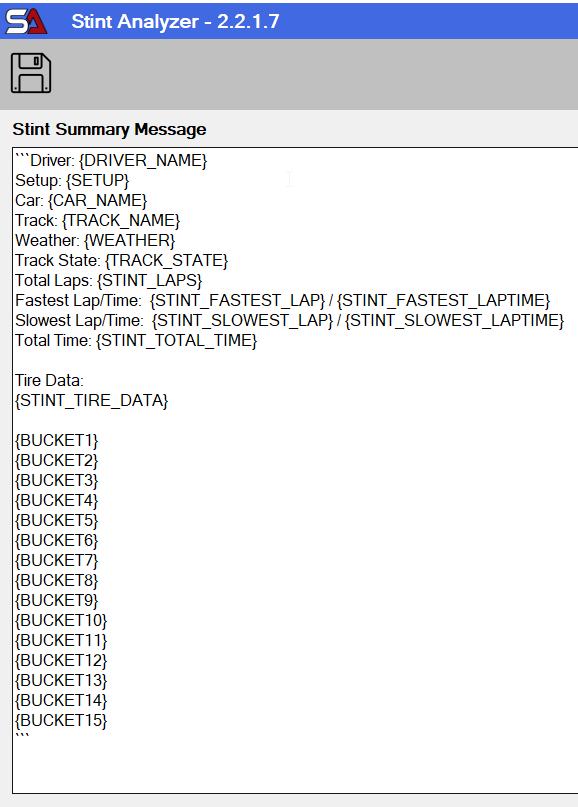Screen dimensions: 578x807
Task: Click the Save template floppy disk icon
Action: 30,72
